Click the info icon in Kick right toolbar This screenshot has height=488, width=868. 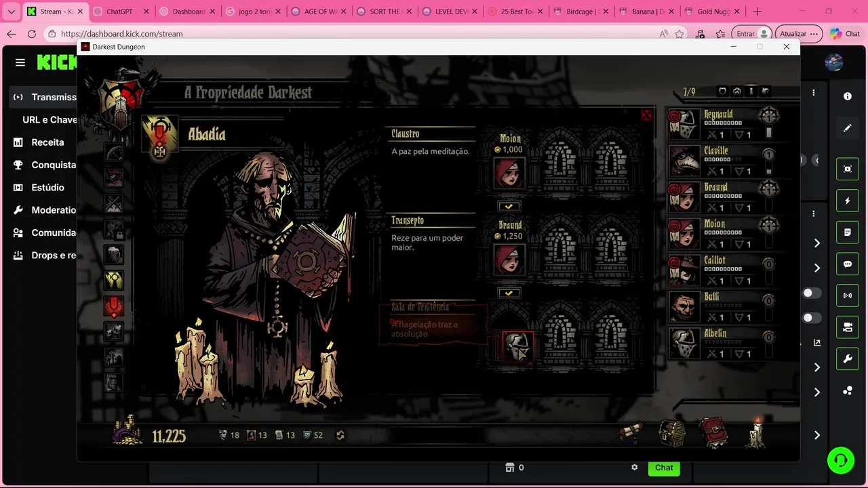tap(848, 96)
